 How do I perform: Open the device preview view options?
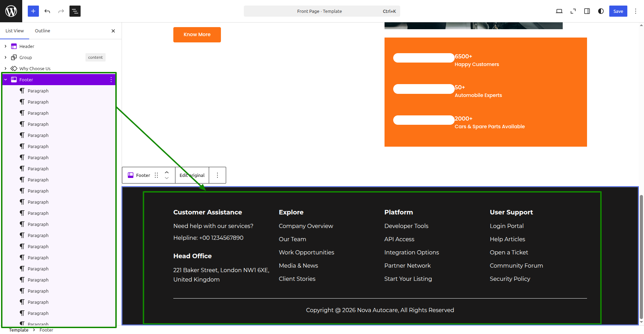[559, 11]
